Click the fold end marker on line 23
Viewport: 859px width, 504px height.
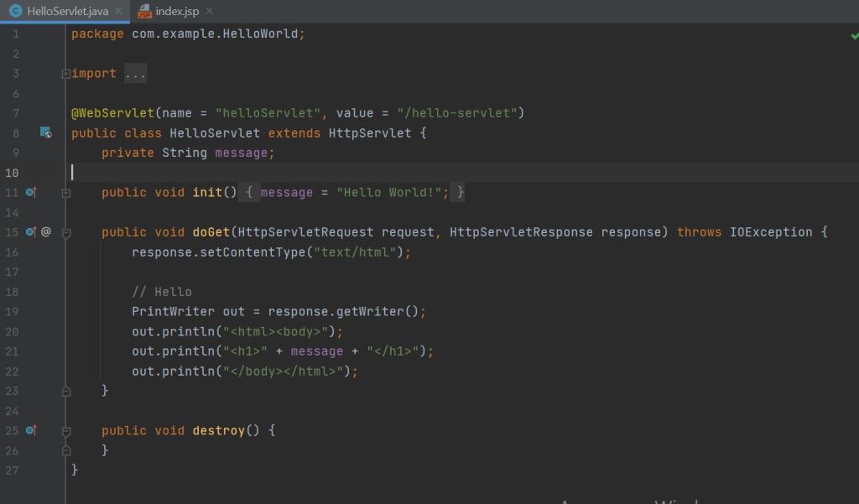[66, 391]
